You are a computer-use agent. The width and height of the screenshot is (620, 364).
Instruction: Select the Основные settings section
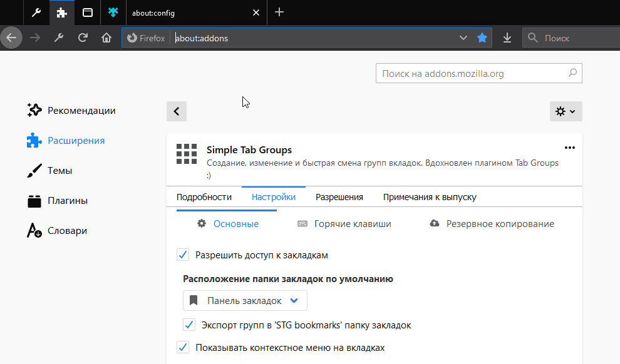pyautogui.click(x=227, y=223)
